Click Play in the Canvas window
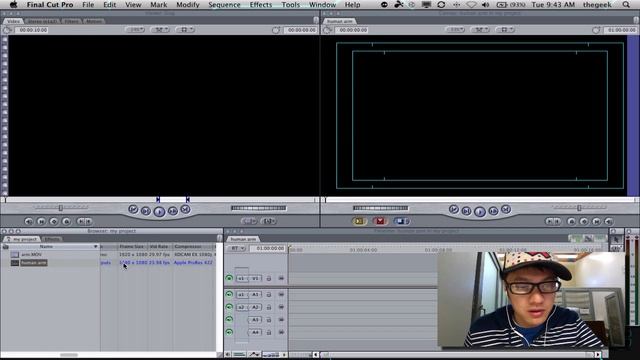The height and width of the screenshot is (360, 640). [480, 211]
